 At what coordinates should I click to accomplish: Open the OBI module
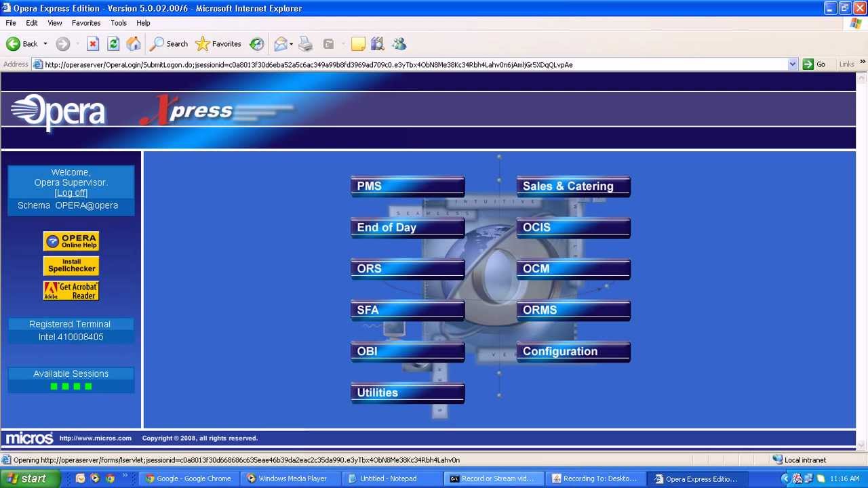click(x=408, y=352)
